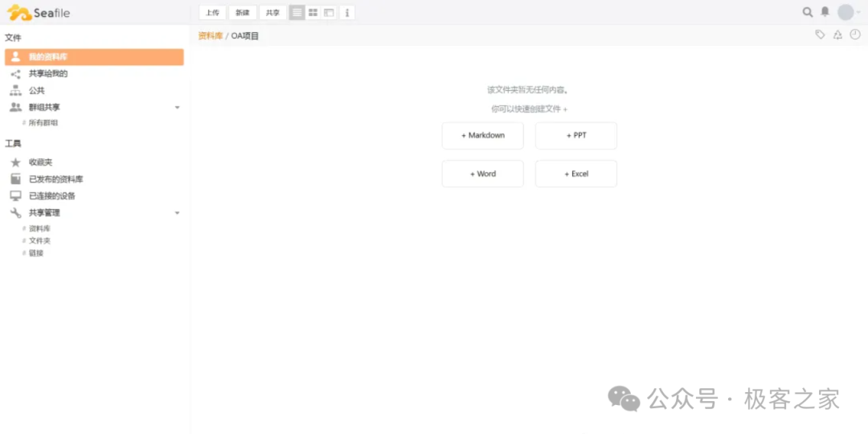Click the Seafile logo

click(39, 13)
